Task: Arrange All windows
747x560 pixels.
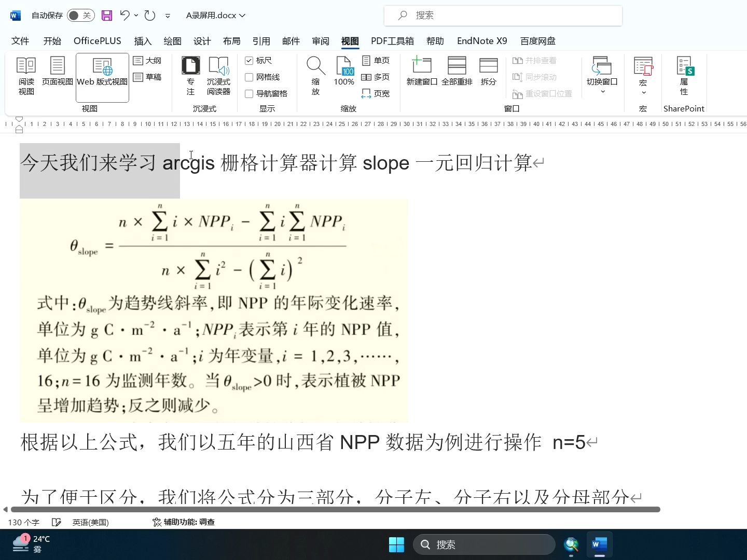Action: [x=457, y=72]
